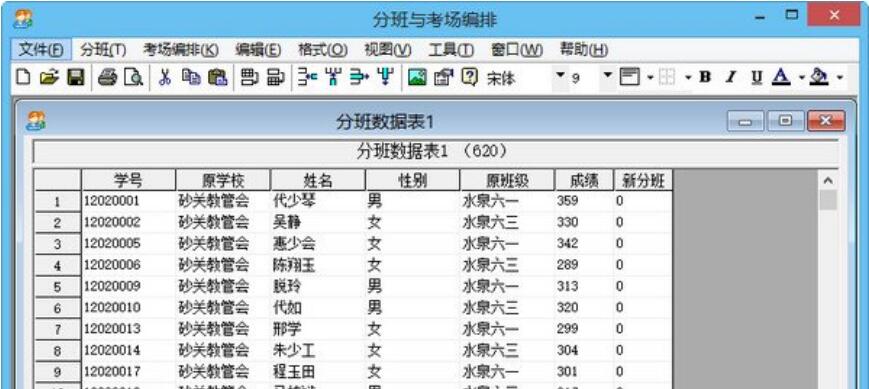
Task: Open the 工具(T) menu
Action: pyautogui.click(x=451, y=50)
